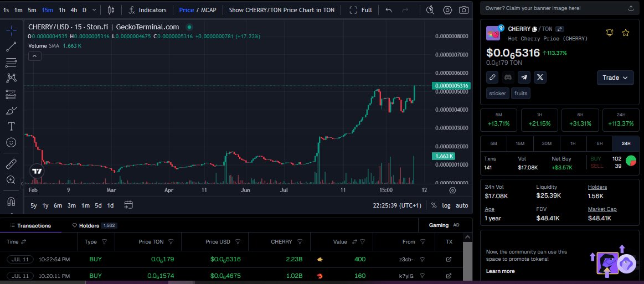
Task: Open the go to date calendar
Action: 128,205
